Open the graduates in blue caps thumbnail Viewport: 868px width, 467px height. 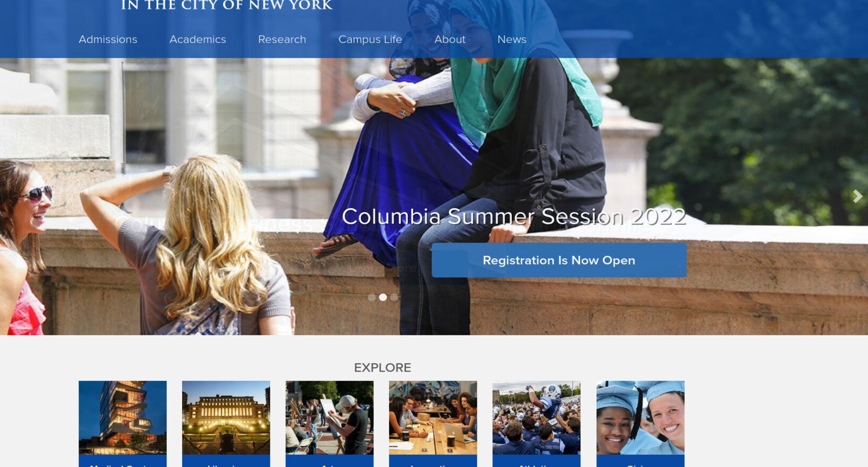(x=640, y=418)
